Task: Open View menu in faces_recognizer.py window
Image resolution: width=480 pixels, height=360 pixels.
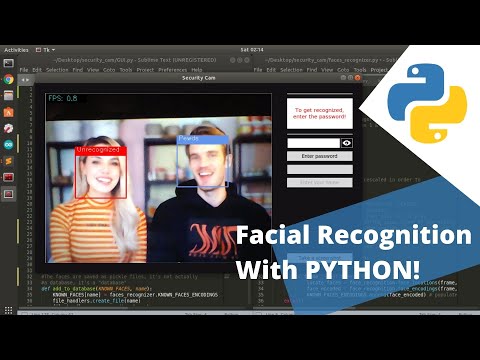Action: 327,70
